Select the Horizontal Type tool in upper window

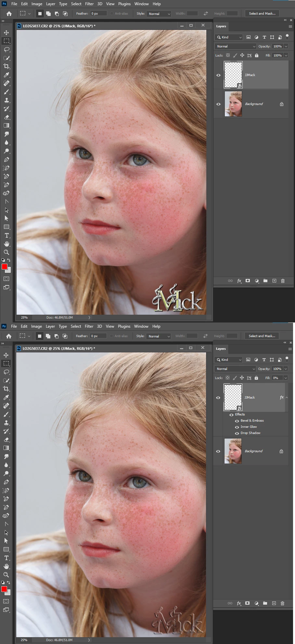coord(6,235)
